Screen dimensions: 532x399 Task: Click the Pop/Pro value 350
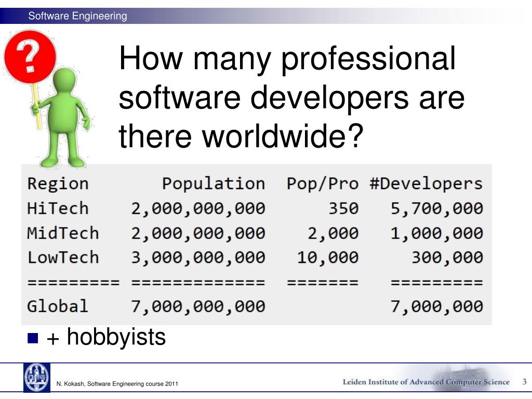(x=343, y=208)
